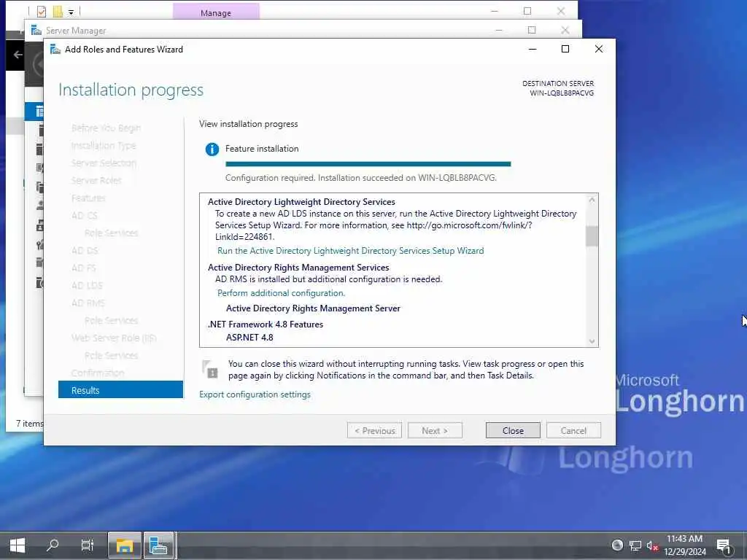Open the Customize Quick Access Toolbar dropdown arrow
The width and height of the screenshot is (747, 560).
pos(71,12)
